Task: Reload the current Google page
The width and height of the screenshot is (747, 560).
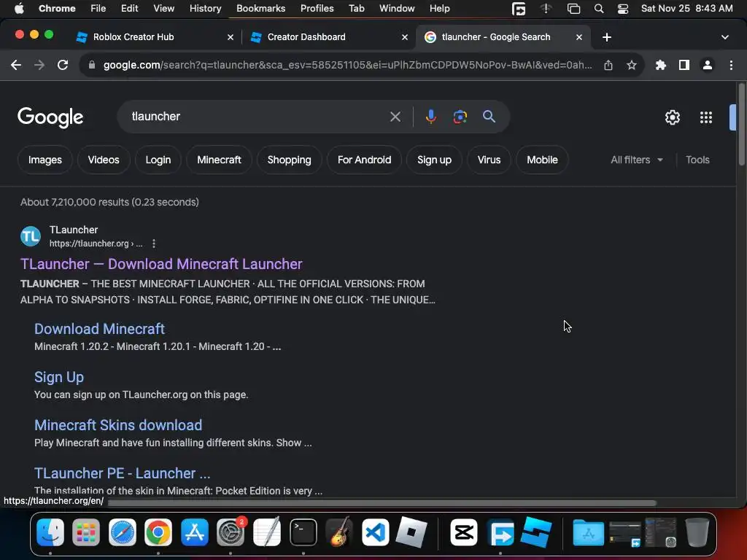Action: click(x=63, y=65)
